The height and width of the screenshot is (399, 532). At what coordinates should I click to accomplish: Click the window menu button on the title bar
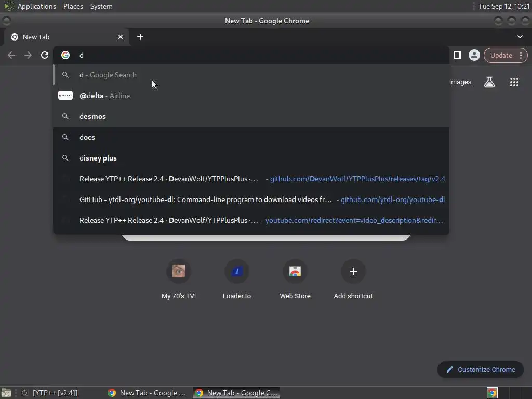click(x=6, y=21)
